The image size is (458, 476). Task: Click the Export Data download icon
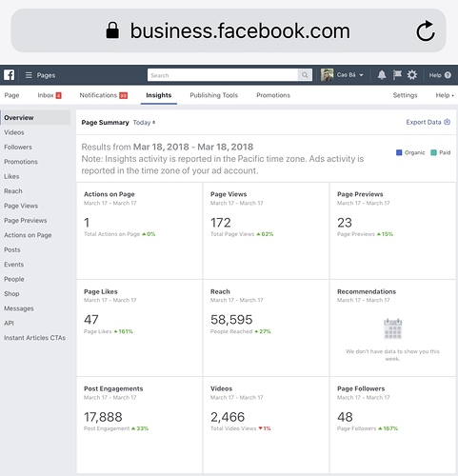tap(447, 122)
